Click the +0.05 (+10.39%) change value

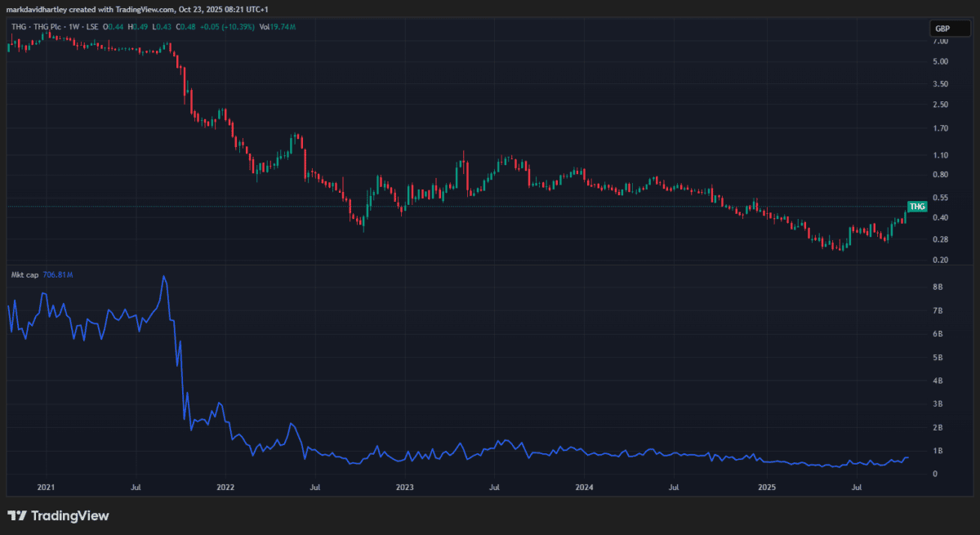tap(228, 27)
